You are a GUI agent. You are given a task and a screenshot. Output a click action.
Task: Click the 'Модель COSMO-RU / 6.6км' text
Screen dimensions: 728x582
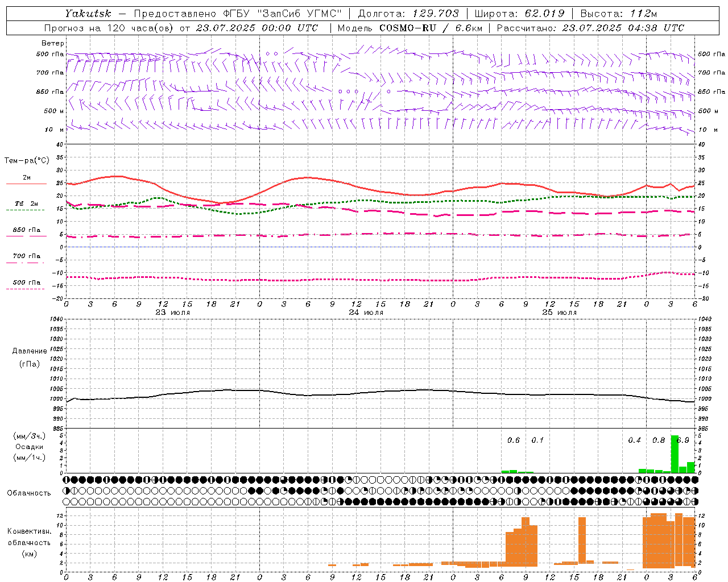pos(410,28)
